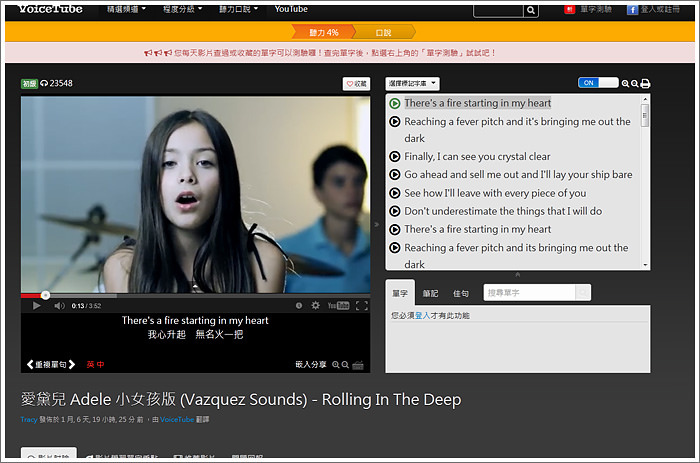Switch to 佳句 tab
Image resolution: width=700 pixels, height=463 pixels.
click(461, 293)
